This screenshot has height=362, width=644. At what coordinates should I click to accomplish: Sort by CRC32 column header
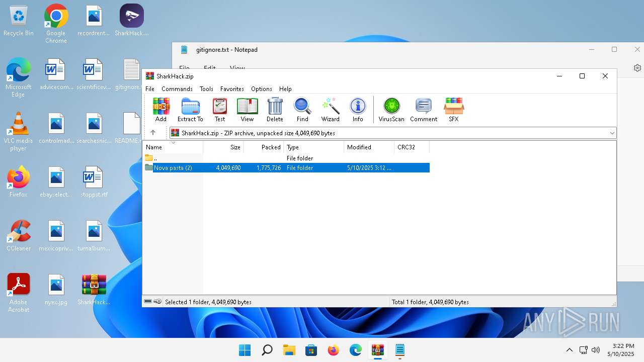pos(412,147)
